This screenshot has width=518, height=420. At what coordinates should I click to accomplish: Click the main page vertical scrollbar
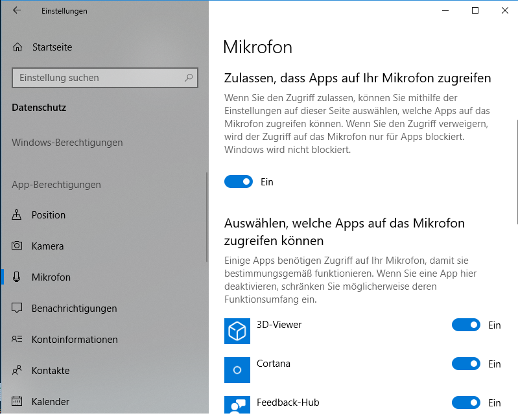point(517,172)
